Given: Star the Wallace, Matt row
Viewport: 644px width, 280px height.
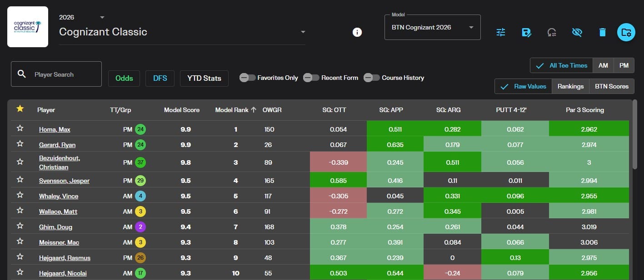Looking at the screenshot, I should (x=20, y=211).
